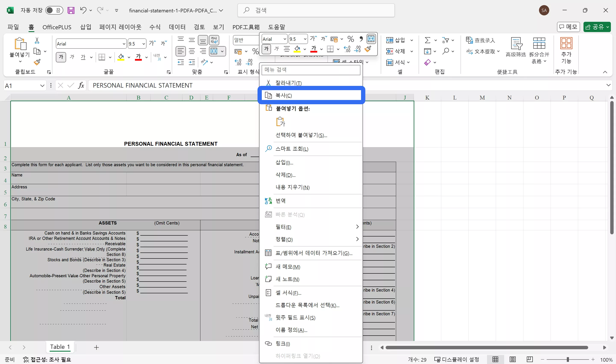Open the Page Layout ribbon tab
This screenshot has width=616, height=364.
[x=120, y=27]
